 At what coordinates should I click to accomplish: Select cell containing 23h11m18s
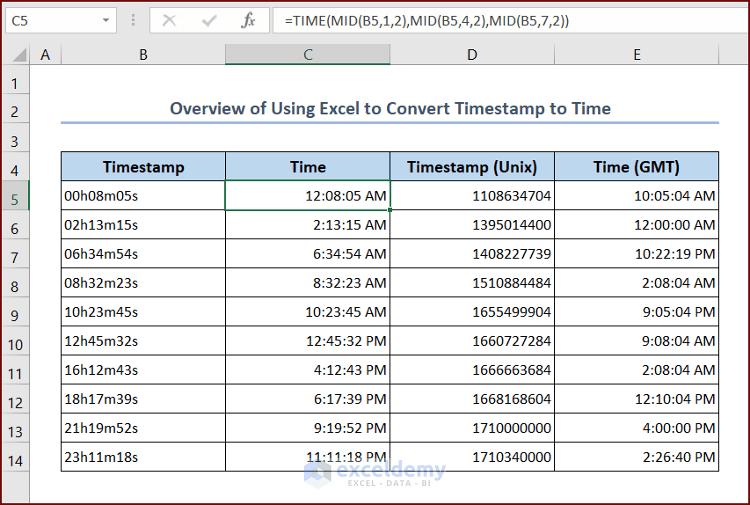[x=143, y=457]
